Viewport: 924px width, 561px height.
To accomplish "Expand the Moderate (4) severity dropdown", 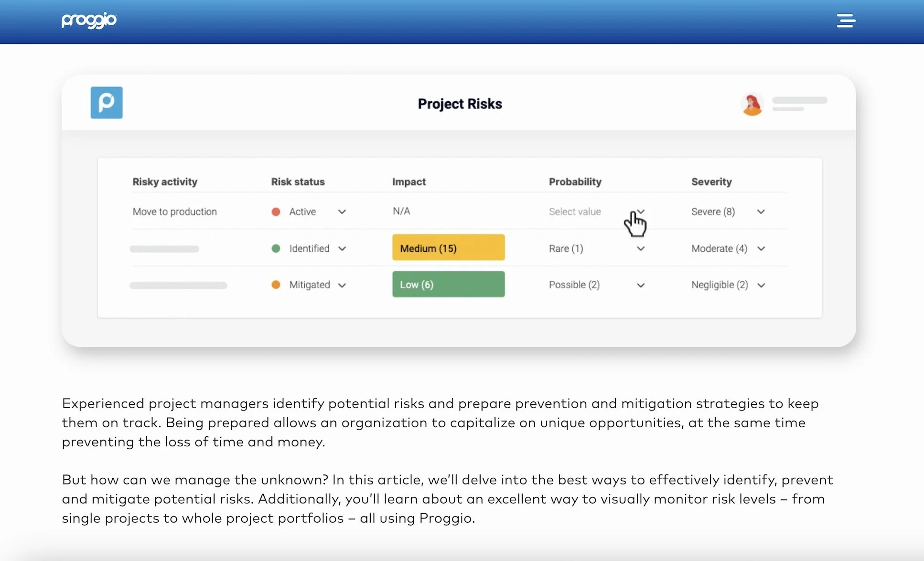I will coord(761,248).
